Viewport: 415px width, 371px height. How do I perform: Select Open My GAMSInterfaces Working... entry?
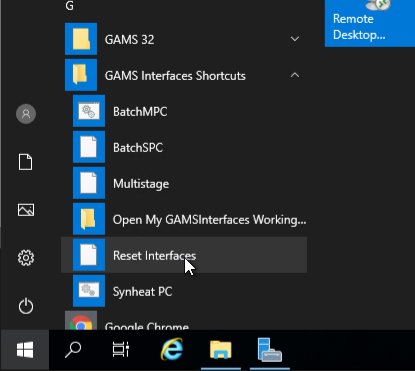tap(209, 220)
